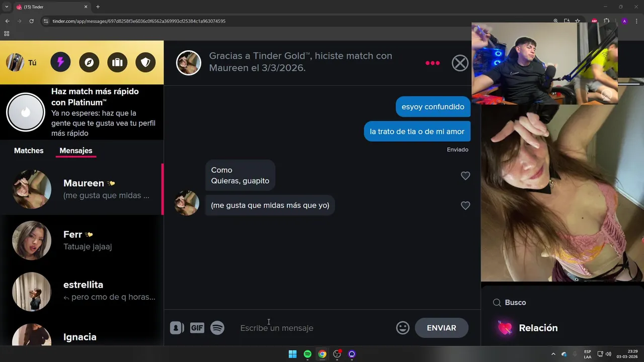Click the Relación heart intent entry
644x362 pixels.
point(528,328)
